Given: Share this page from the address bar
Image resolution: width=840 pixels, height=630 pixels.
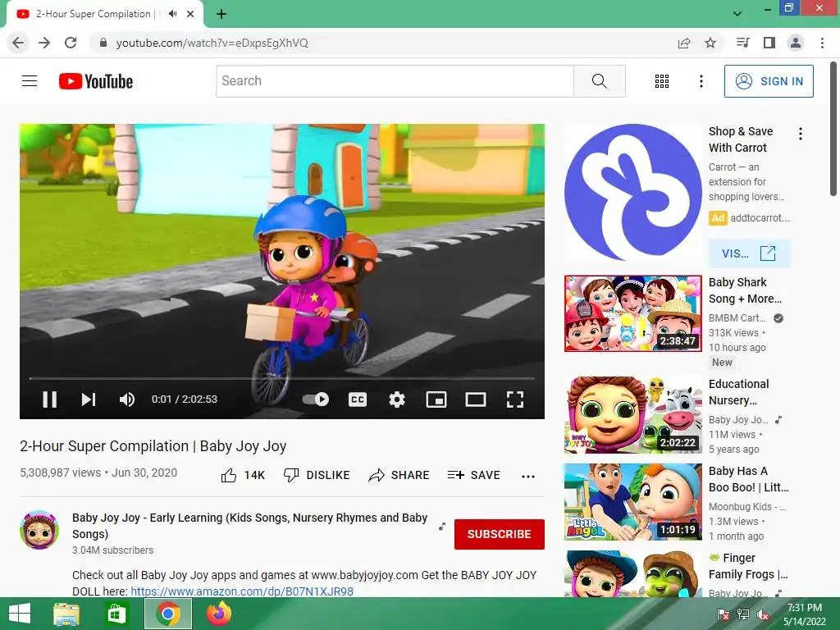Looking at the screenshot, I should [x=684, y=43].
